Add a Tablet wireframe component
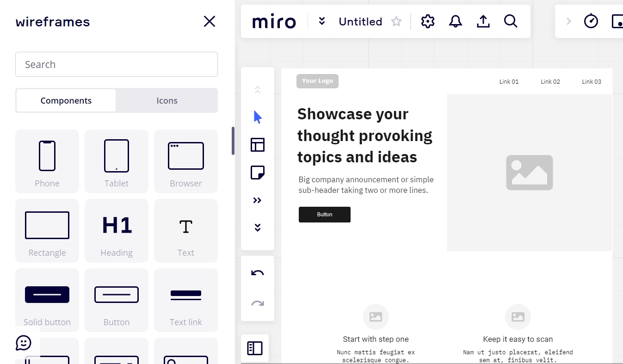This screenshot has height=364, width=623. 117,161
